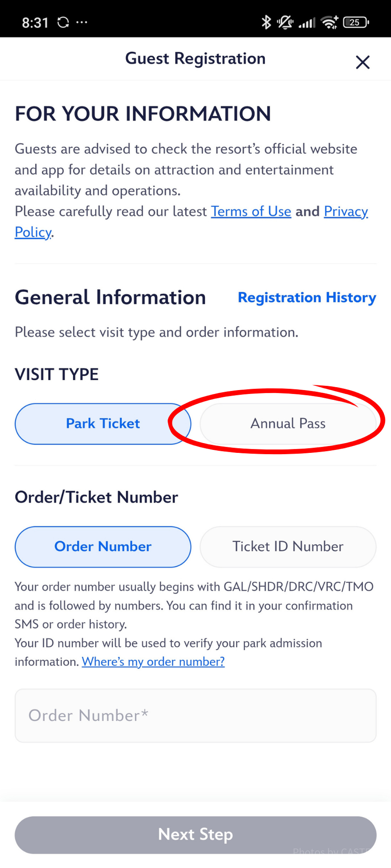Open the Privacy Policy link
Screen dimensions: 391x868
point(345,211)
